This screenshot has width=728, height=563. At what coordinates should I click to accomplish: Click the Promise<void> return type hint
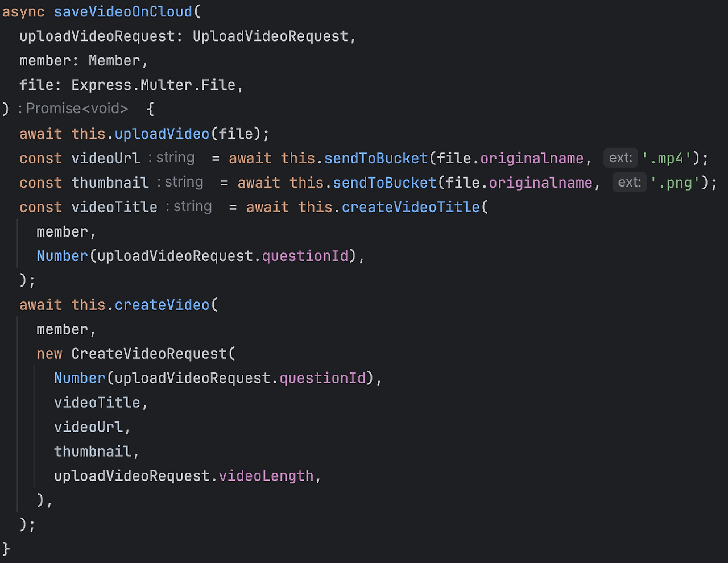pyautogui.click(x=77, y=109)
